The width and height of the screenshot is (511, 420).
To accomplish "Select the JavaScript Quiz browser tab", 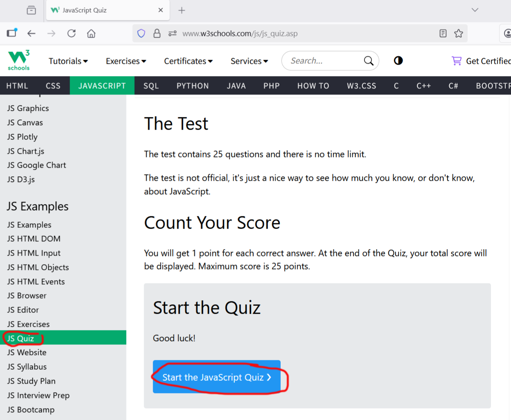I will click(x=108, y=10).
